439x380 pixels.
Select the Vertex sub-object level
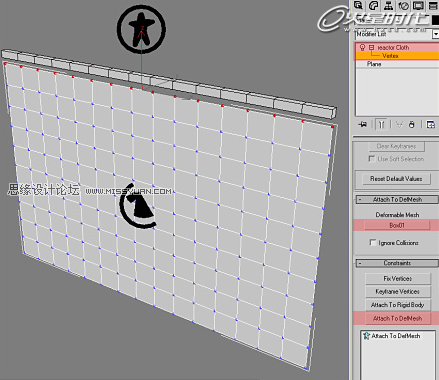click(397, 56)
